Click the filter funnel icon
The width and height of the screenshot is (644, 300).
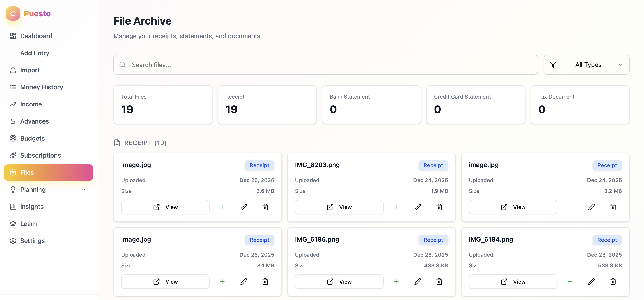pyautogui.click(x=553, y=65)
